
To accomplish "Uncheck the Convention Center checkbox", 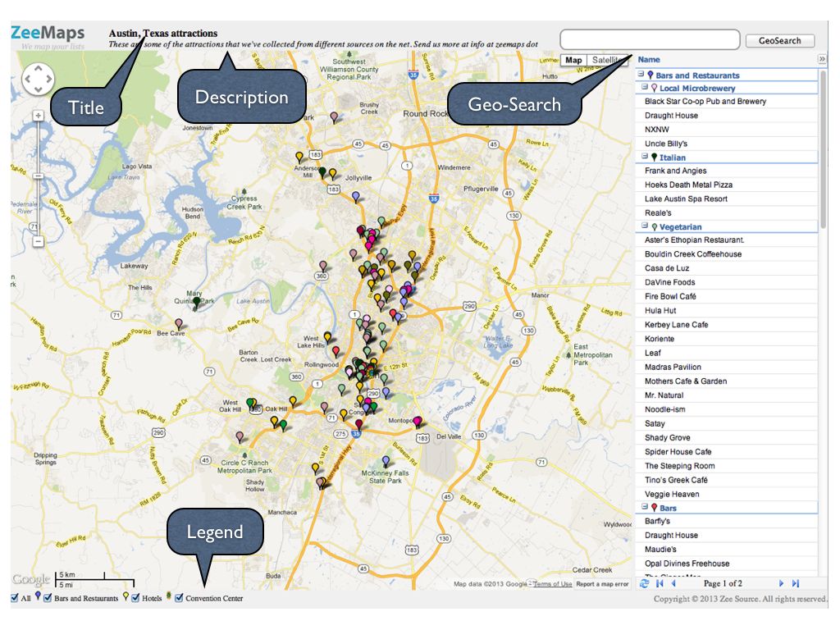I will 179,598.
